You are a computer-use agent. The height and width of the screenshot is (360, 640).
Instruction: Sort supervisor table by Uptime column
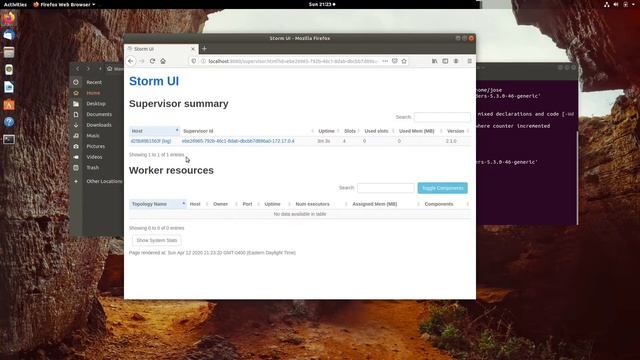coord(328,131)
